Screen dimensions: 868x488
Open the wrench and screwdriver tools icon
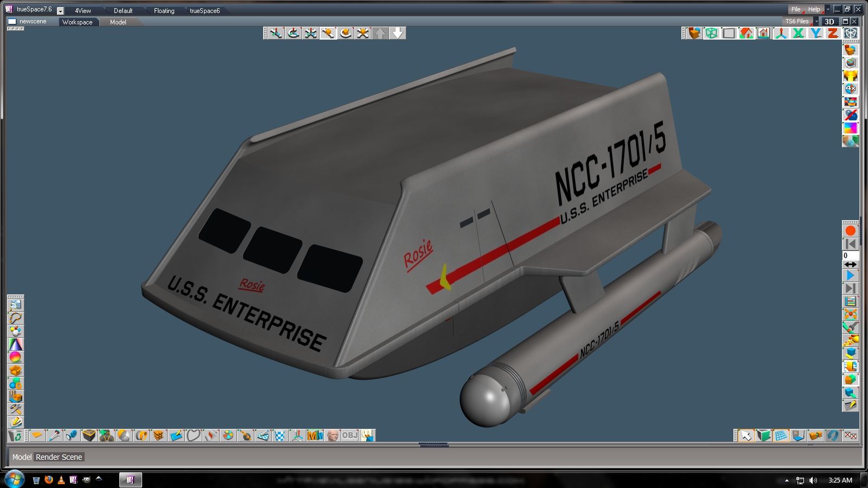850,327
